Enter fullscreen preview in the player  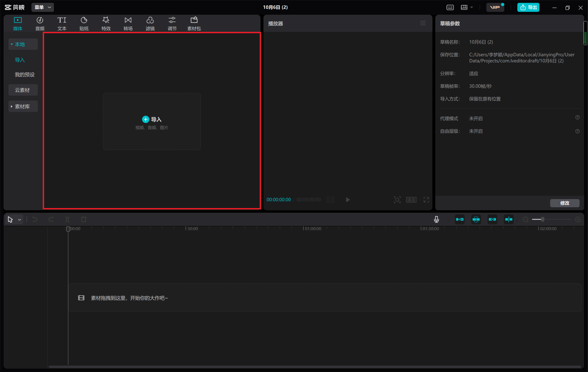(x=426, y=200)
